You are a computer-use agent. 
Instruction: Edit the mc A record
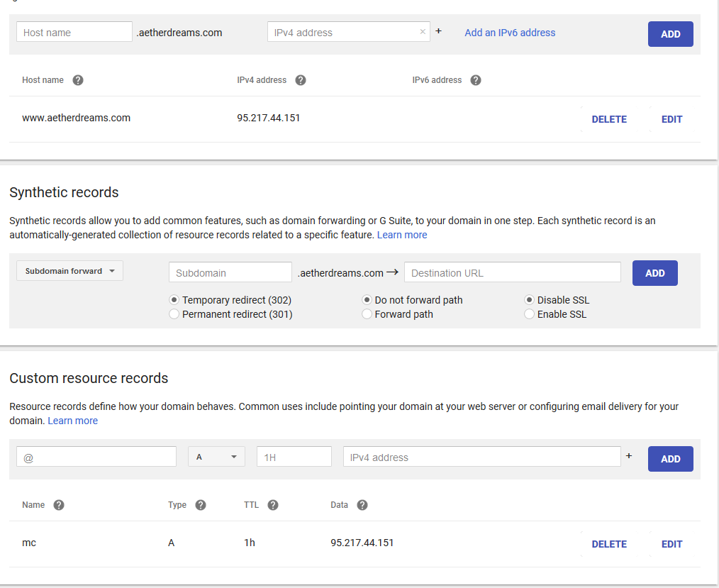point(671,544)
